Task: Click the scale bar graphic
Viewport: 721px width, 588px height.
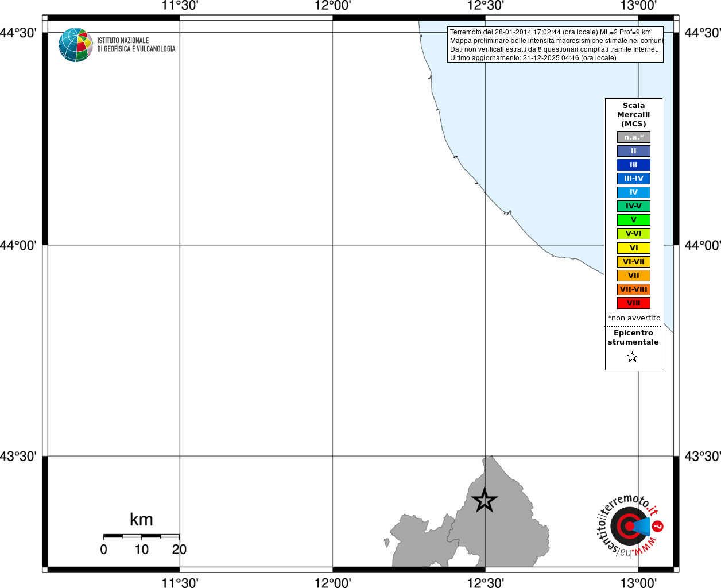Action: pyautogui.click(x=141, y=536)
